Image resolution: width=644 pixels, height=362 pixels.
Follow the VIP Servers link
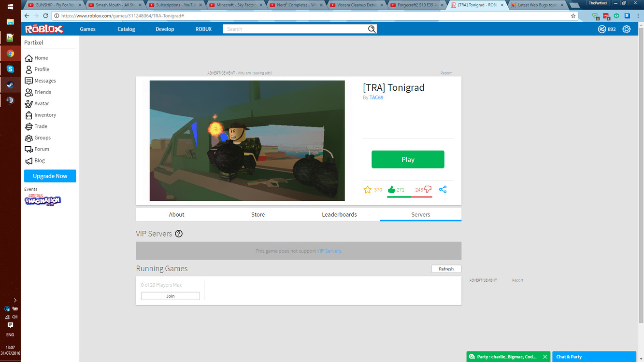click(329, 251)
